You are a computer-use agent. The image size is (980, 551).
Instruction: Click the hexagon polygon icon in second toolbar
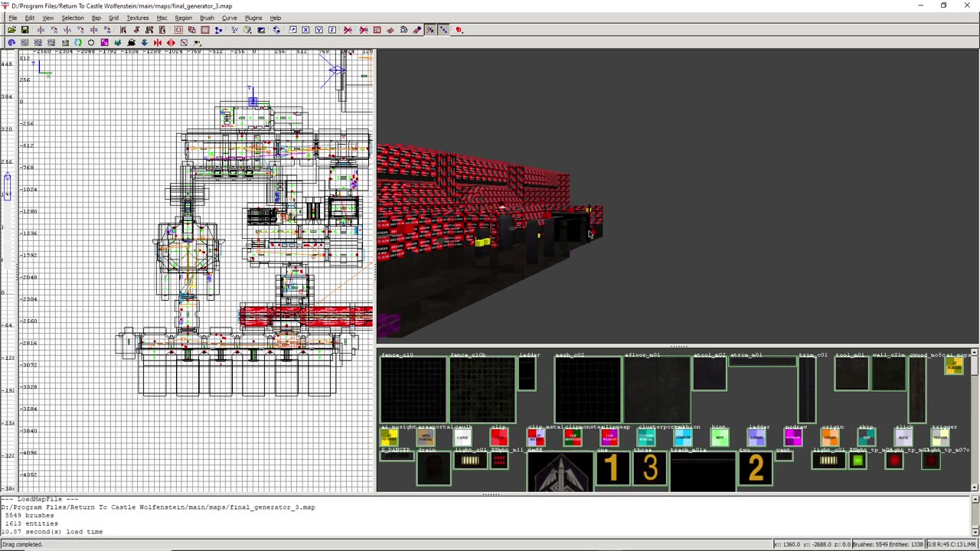pyautogui.click(x=91, y=42)
